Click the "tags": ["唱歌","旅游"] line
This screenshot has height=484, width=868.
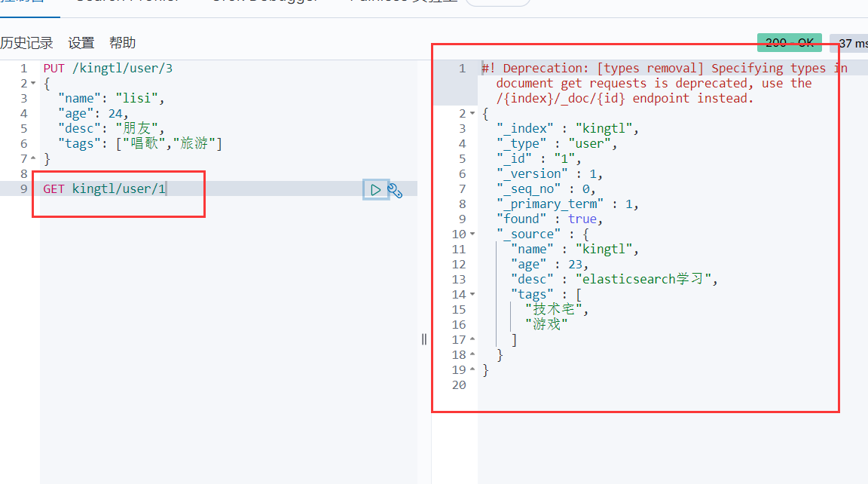[140, 143]
